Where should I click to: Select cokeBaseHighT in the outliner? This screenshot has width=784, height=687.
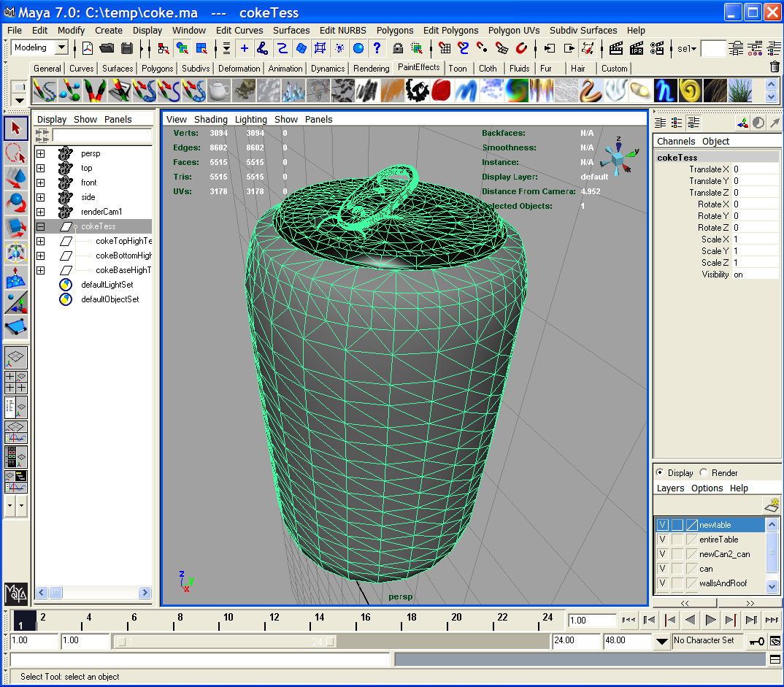point(123,270)
